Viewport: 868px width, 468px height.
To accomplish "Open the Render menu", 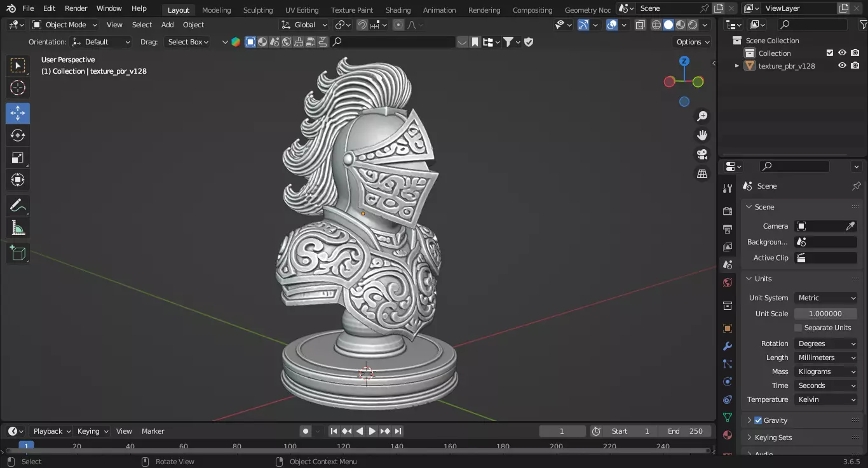I will [76, 8].
